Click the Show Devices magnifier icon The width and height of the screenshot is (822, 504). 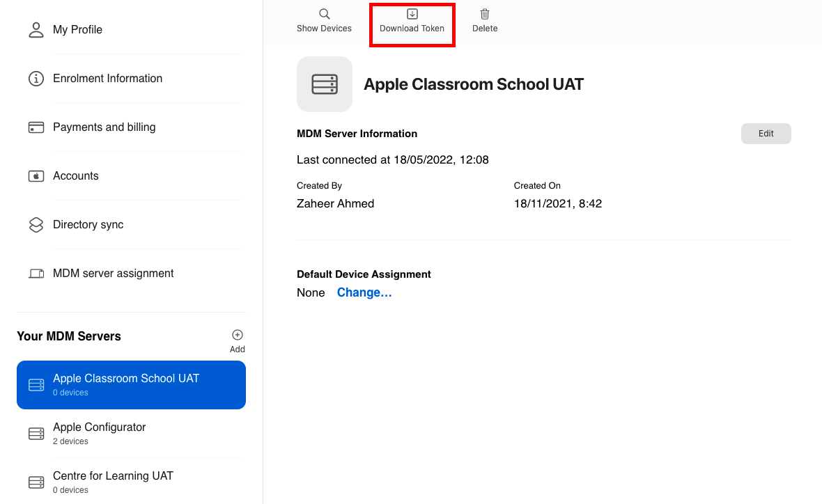[x=325, y=14]
